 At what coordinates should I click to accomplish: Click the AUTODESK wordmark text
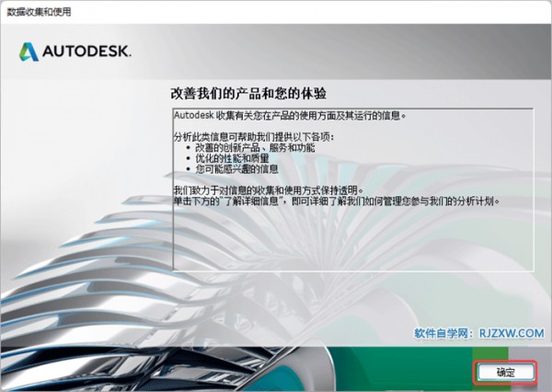pos(86,52)
